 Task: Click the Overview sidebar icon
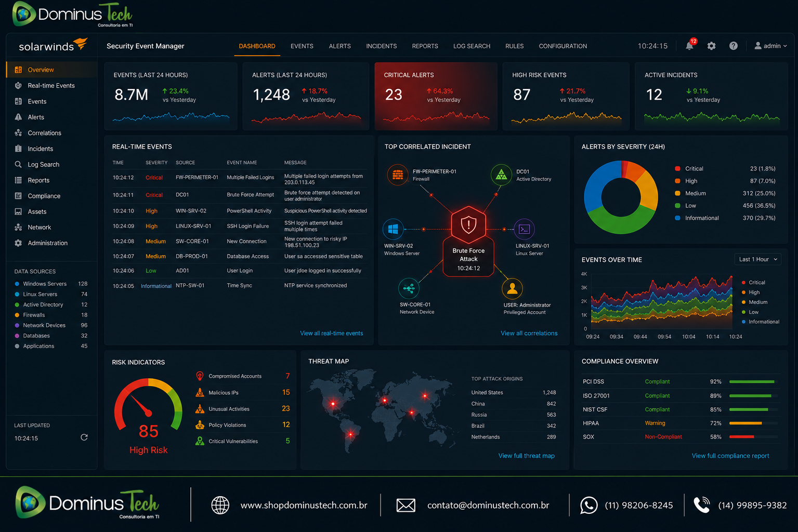[18, 70]
